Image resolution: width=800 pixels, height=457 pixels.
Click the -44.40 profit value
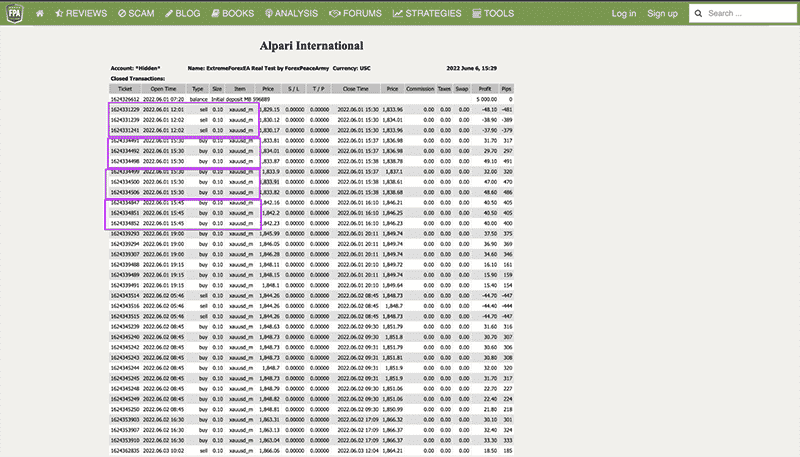click(x=489, y=306)
